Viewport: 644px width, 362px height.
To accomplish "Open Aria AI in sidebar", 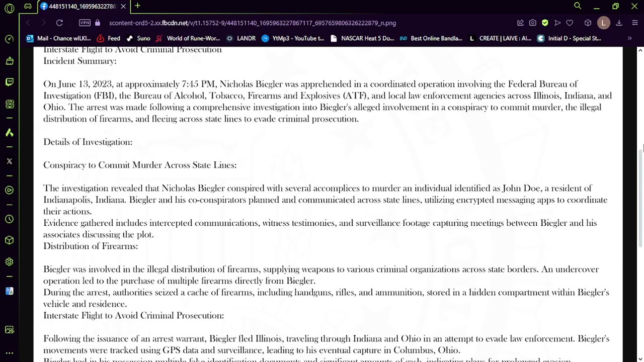I will (x=9, y=133).
